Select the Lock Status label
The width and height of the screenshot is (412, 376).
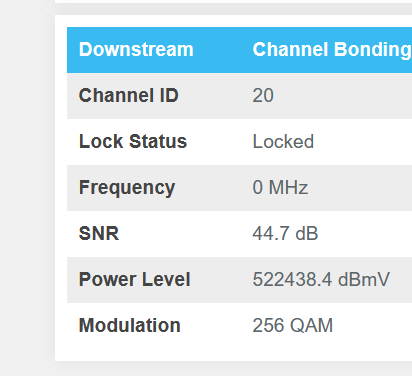pyautogui.click(x=133, y=141)
